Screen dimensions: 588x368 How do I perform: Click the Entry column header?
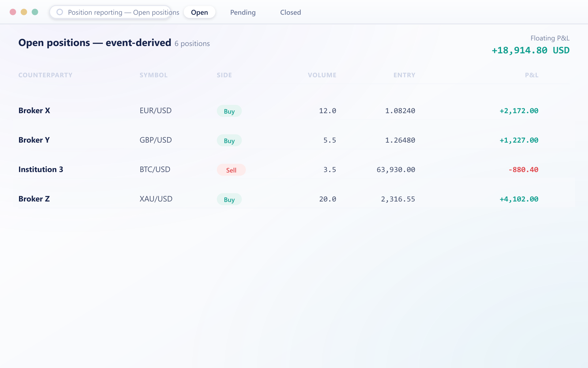404,75
